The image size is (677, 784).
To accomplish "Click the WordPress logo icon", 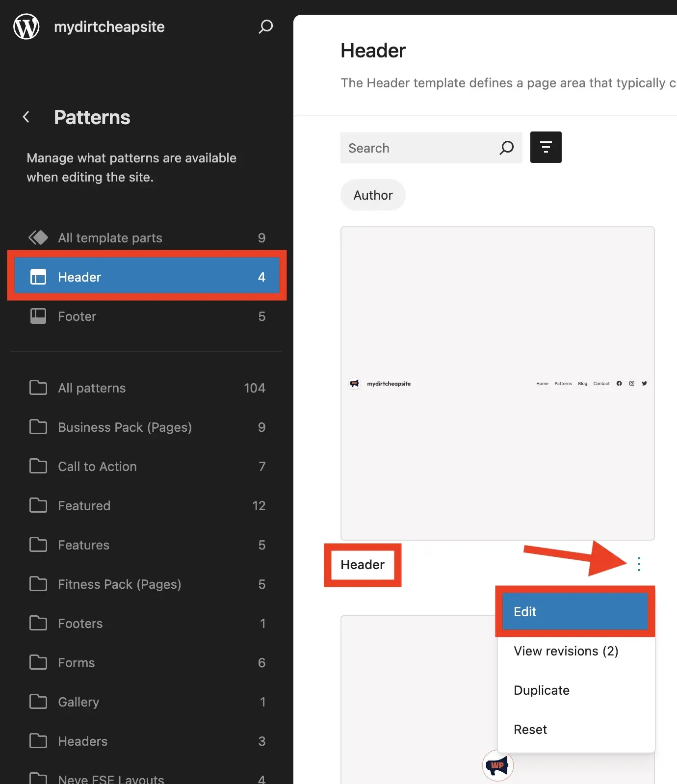I will [x=26, y=26].
